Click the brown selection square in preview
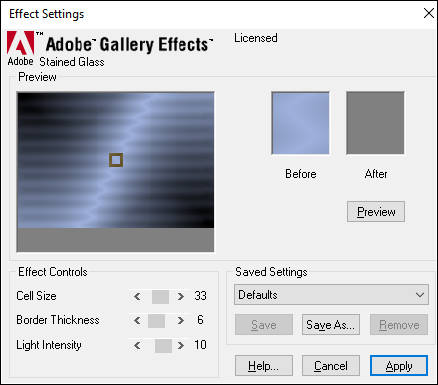 click(x=116, y=160)
